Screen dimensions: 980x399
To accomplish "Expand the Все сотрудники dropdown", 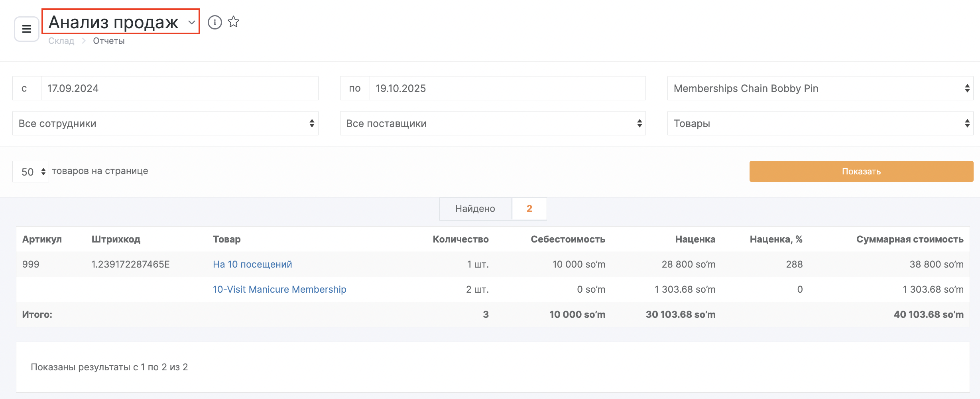I will [x=165, y=123].
